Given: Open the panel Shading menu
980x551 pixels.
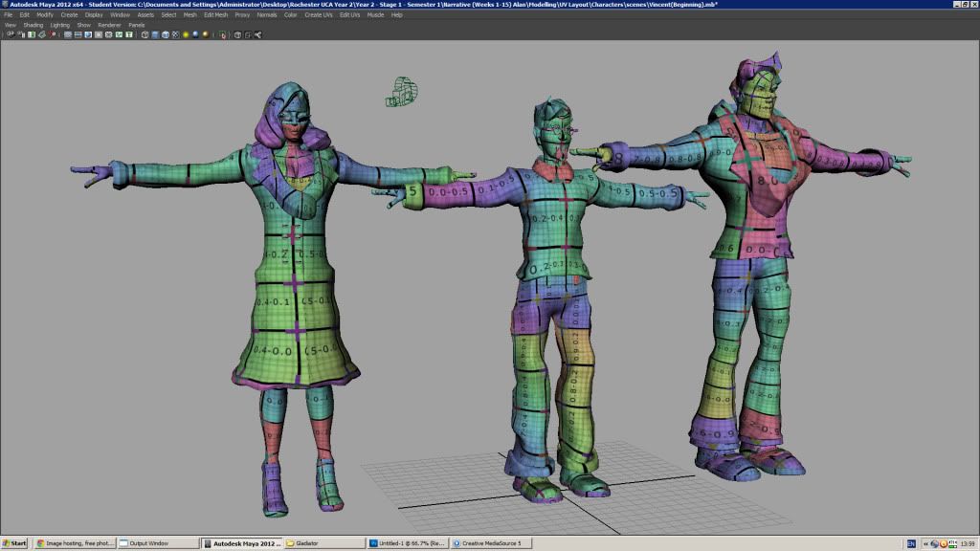Looking at the screenshot, I should pos(33,25).
